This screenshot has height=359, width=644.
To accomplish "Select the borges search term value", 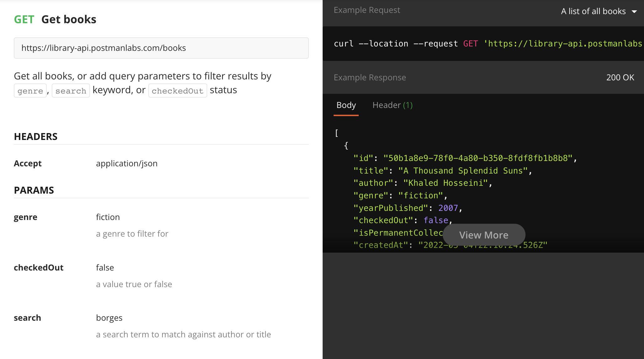I will (109, 318).
